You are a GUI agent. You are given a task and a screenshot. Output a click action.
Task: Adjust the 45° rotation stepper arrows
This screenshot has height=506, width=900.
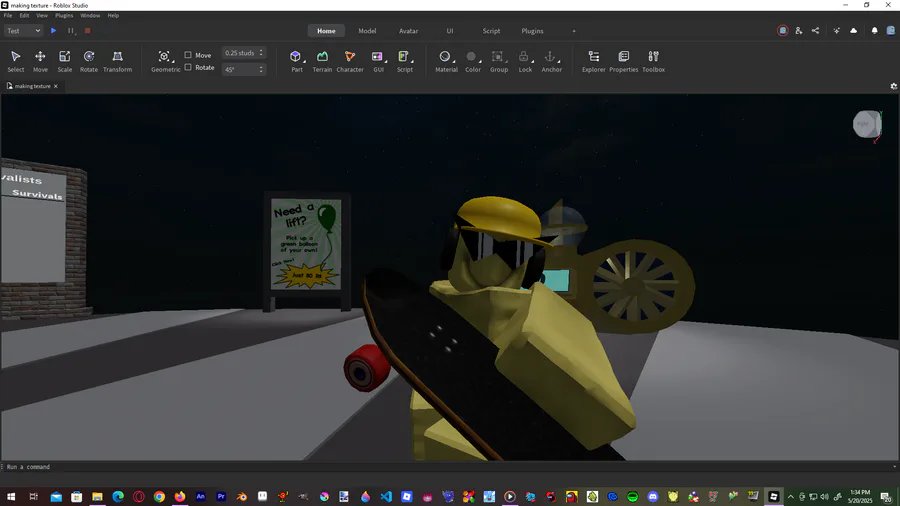261,69
